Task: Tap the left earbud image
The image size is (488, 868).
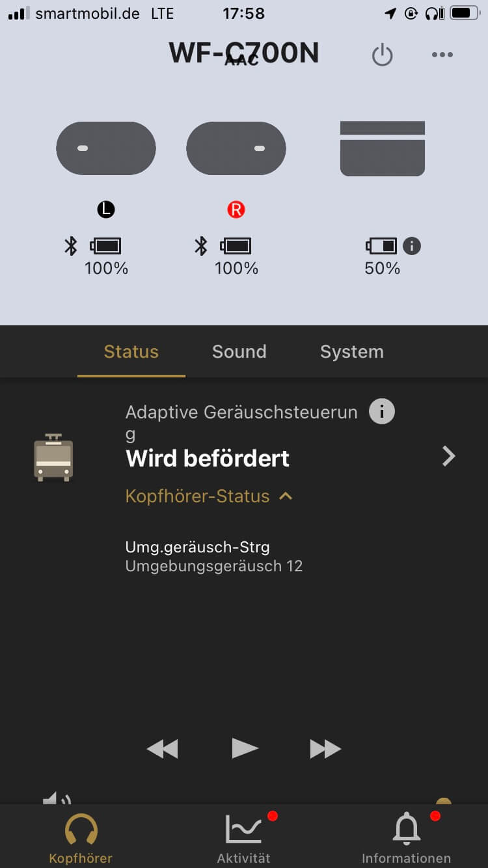Action: pos(106,148)
